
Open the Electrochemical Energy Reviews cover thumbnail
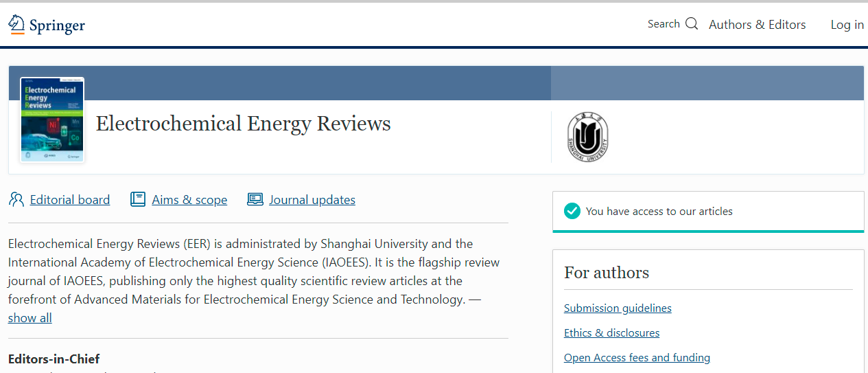coord(52,120)
